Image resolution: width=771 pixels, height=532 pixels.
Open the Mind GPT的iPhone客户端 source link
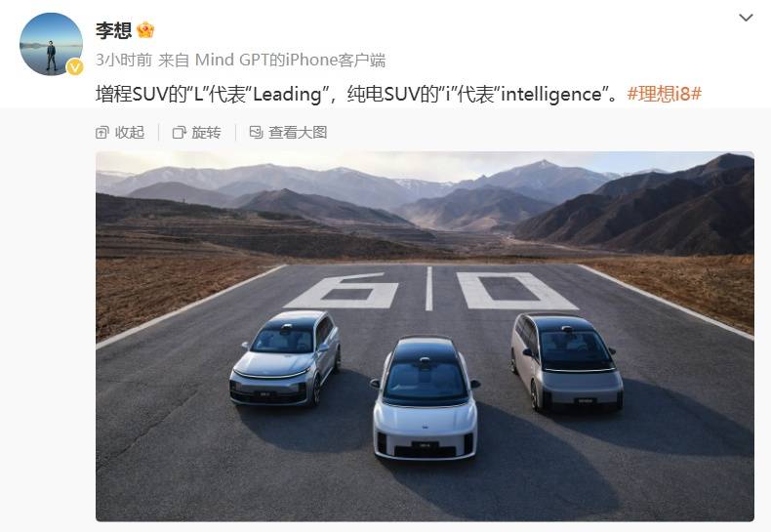click(290, 60)
